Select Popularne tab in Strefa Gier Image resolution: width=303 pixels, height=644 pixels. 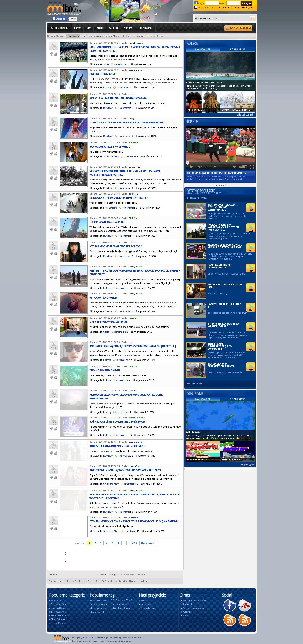(237, 399)
